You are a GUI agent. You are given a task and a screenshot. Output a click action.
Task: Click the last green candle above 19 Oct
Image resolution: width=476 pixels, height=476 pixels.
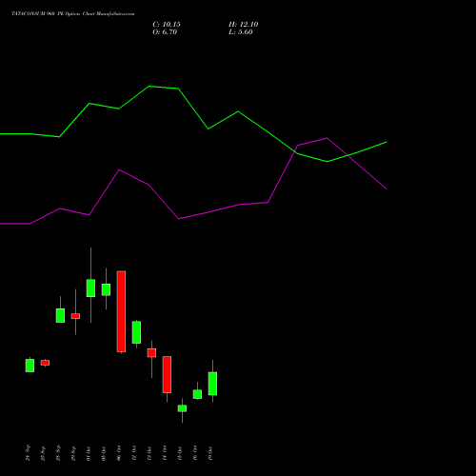212,384
